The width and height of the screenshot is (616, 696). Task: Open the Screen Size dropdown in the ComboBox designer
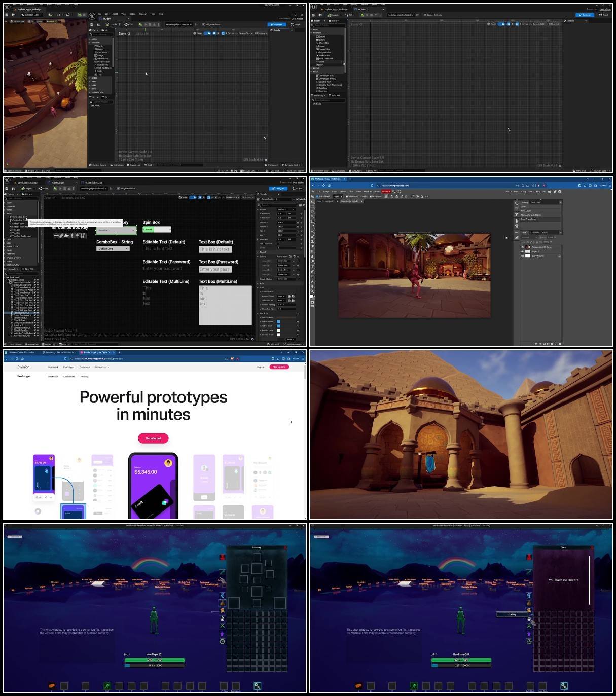click(232, 197)
